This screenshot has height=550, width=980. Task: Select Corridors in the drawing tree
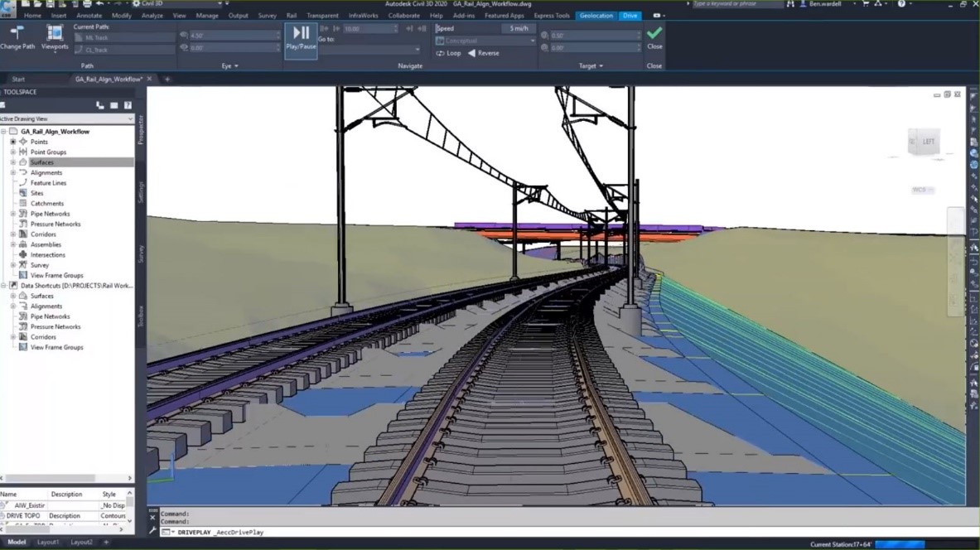tap(44, 234)
